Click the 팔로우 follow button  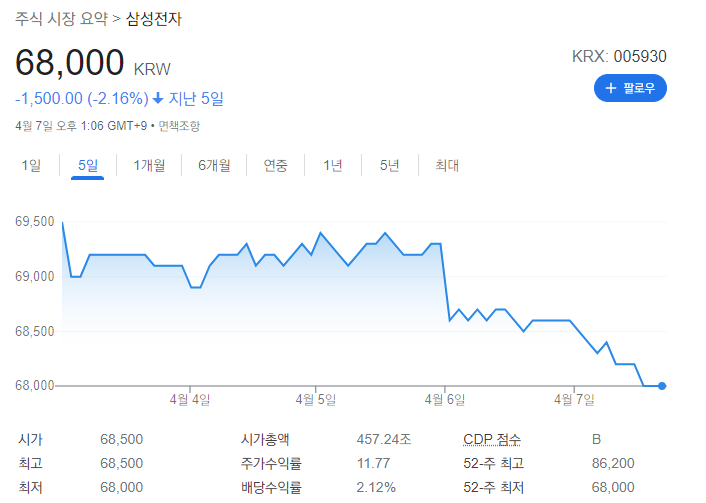pyautogui.click(x=630, y=88)
